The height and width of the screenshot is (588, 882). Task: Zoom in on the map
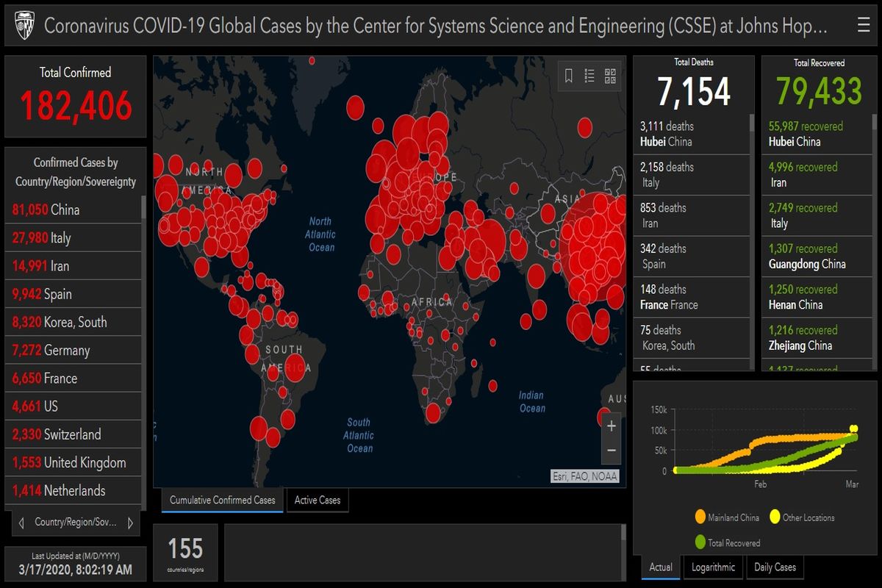coord(611,426)
